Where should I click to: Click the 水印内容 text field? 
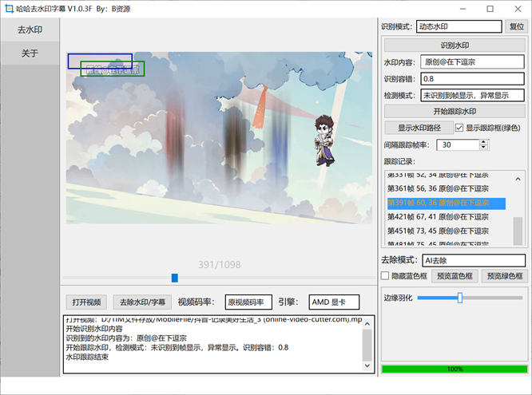tap(471, 61)
